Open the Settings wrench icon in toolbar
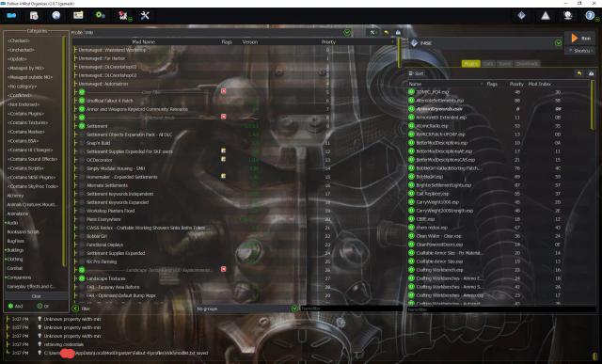The height and width of the screenshot is (364, 602). pyautogui.click(x=145, y=16)
